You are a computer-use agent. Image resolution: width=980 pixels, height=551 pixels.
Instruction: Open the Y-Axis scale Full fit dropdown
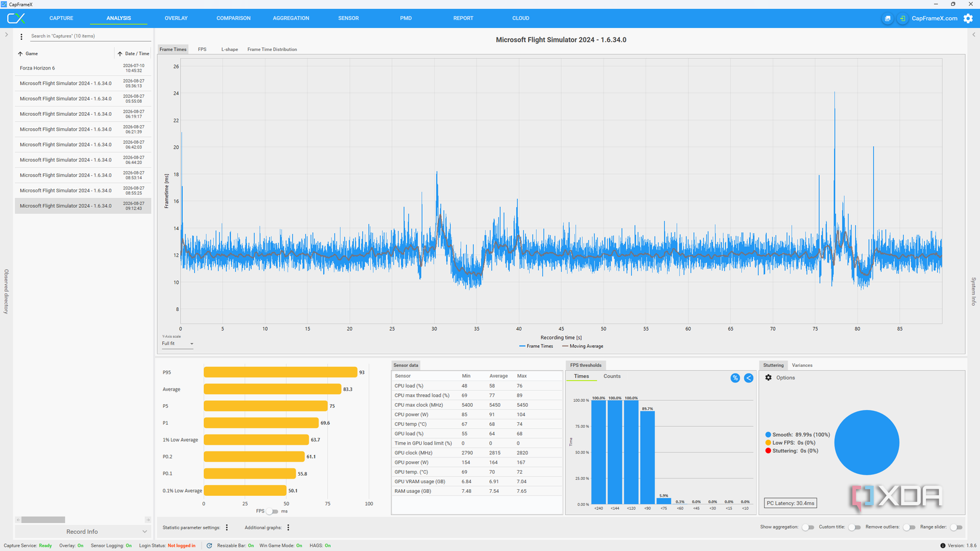[x=178, y=344]
